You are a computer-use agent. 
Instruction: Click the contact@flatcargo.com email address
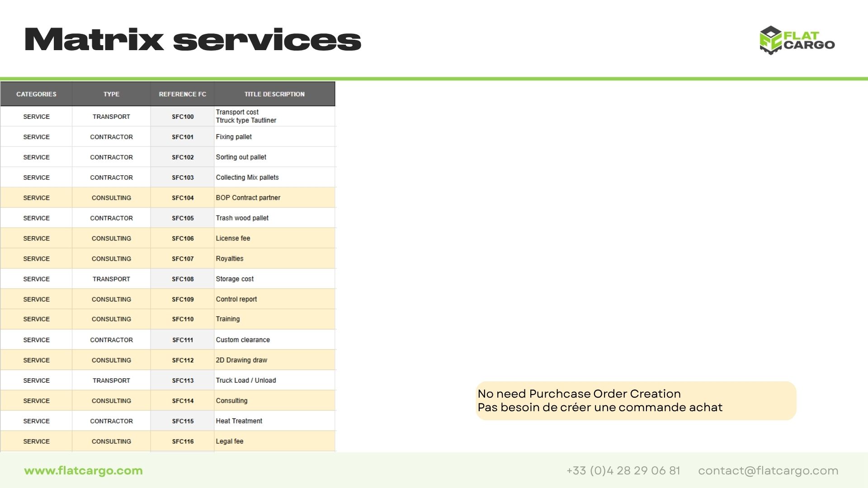(768, 470)
